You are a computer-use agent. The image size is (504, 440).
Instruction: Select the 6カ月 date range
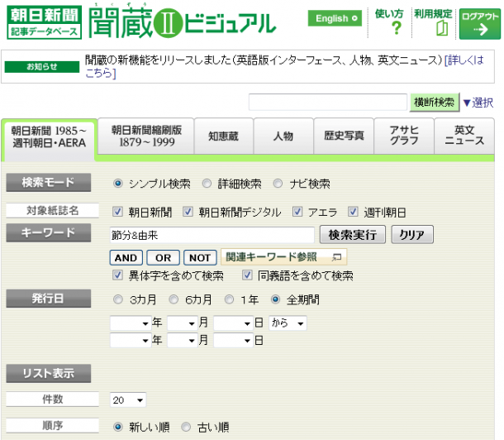pyautogui.click(x=174, y=299)
